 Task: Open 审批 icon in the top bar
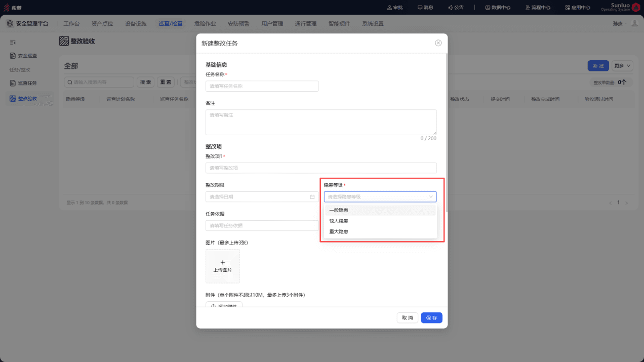pyautogui.click(x=395, y=8)
